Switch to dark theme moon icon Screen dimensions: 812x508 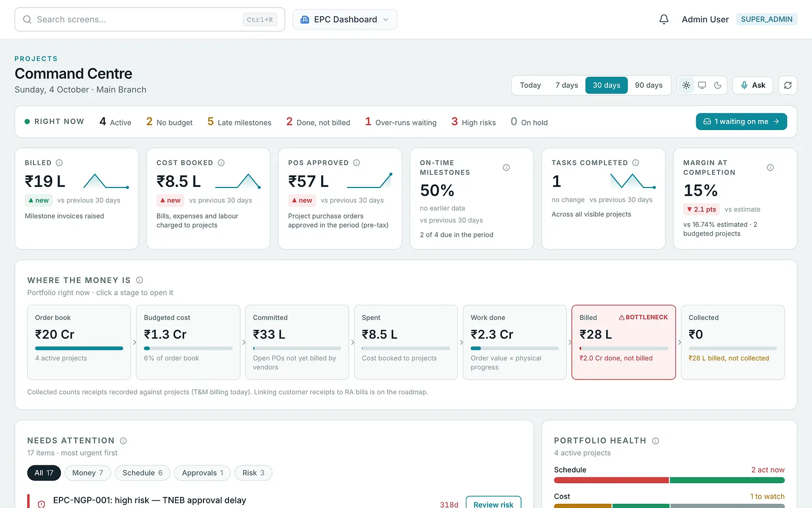point(718,85)
